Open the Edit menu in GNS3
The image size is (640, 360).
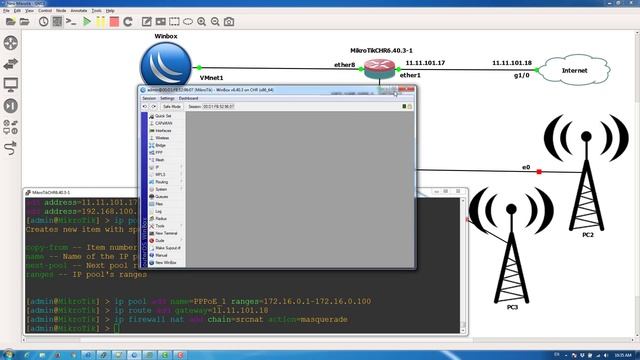[x=17, y=11]
